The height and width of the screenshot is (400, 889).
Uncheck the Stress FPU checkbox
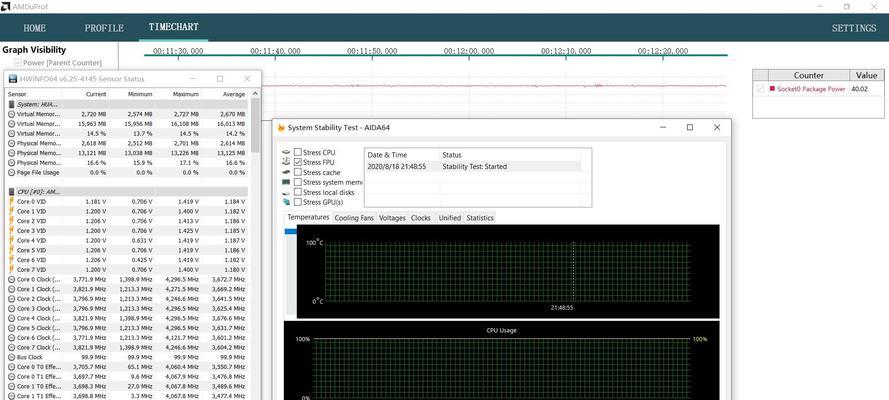click(298, 162)
